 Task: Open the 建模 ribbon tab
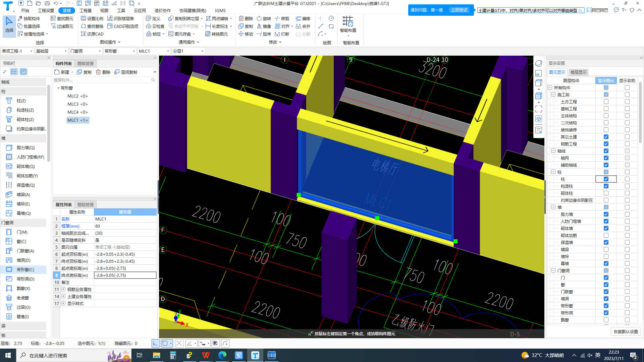[x=67, y=10]
